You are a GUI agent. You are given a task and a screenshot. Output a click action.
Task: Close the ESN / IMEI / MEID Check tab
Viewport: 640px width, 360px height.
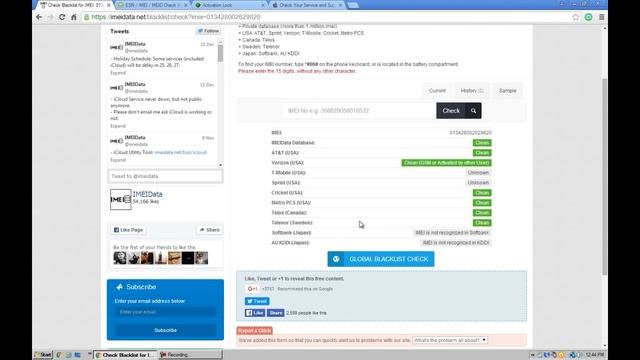click(186, 5)
